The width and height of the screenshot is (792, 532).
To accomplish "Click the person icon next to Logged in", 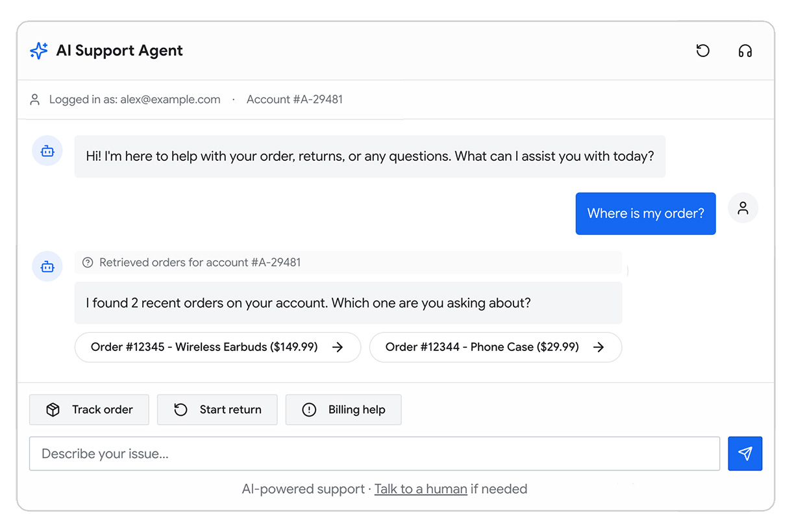I will point(35,100).
